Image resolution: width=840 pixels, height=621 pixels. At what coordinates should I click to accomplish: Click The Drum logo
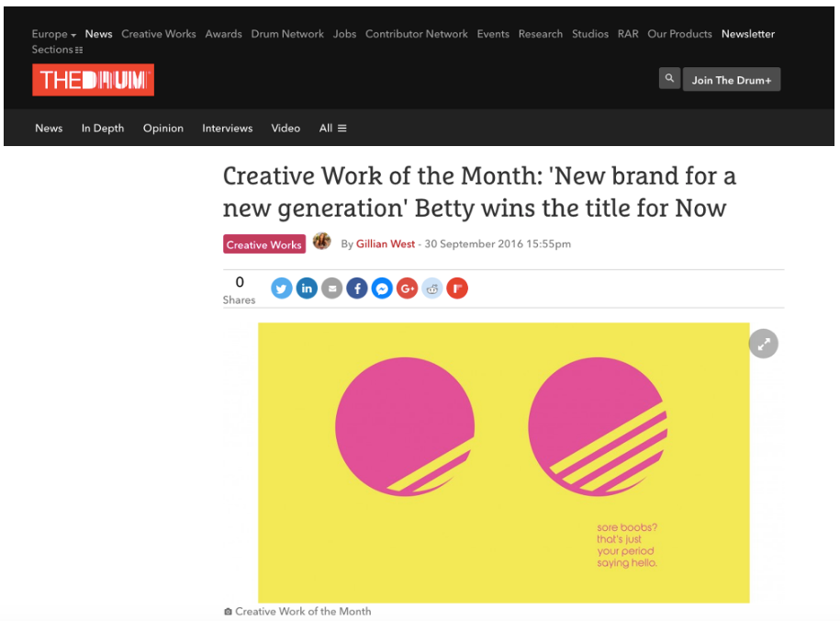94,80
